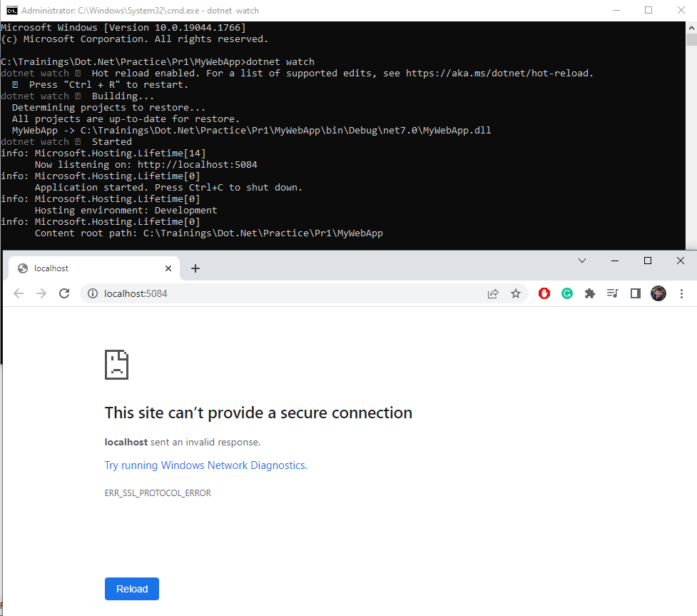Screen dimensions: 697x616
Task: Open Chrome's three-dot customize menu
Action: point(682,293)
